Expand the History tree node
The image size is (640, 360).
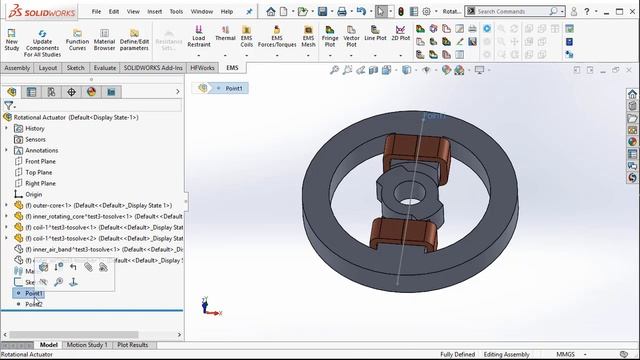pyautogui.click(x=6, y=128)
